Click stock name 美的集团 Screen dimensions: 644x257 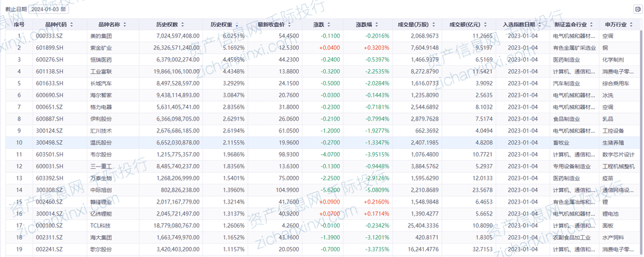[101, 36]
